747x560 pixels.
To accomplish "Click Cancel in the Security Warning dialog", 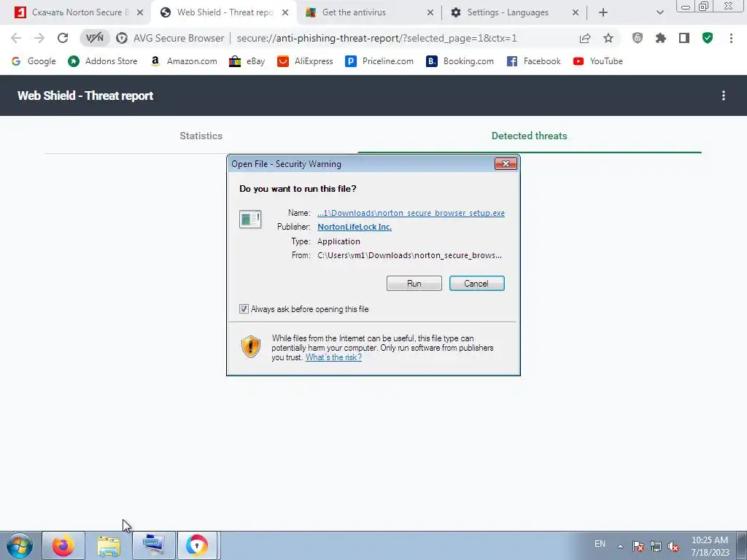I will tap(476, 284).
